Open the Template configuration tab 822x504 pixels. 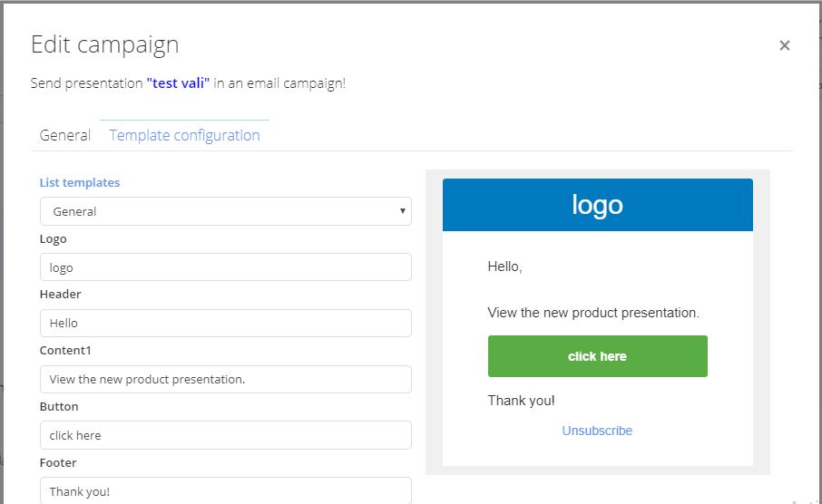184,136
